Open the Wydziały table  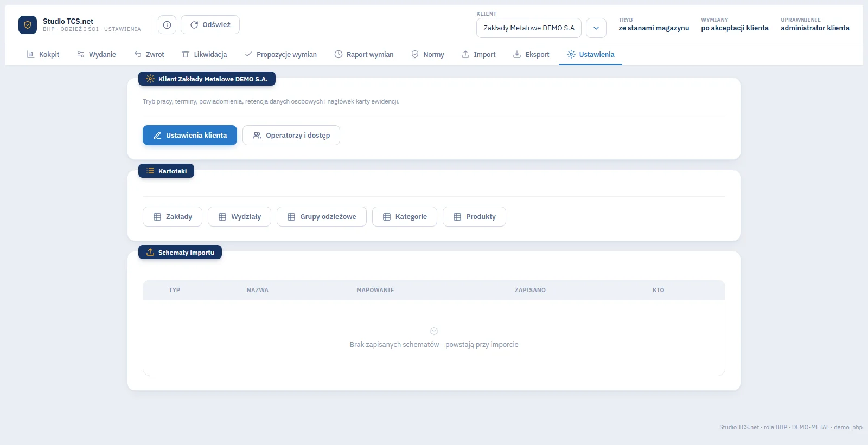click(239, 217)
